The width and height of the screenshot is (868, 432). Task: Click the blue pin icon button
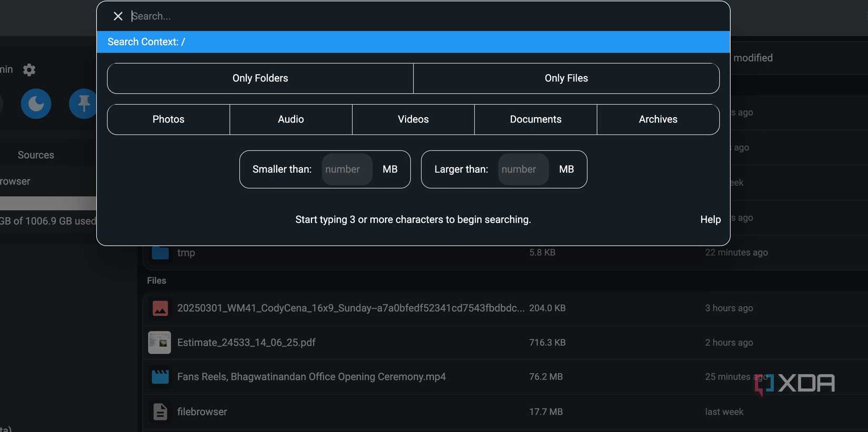point(83,104)
